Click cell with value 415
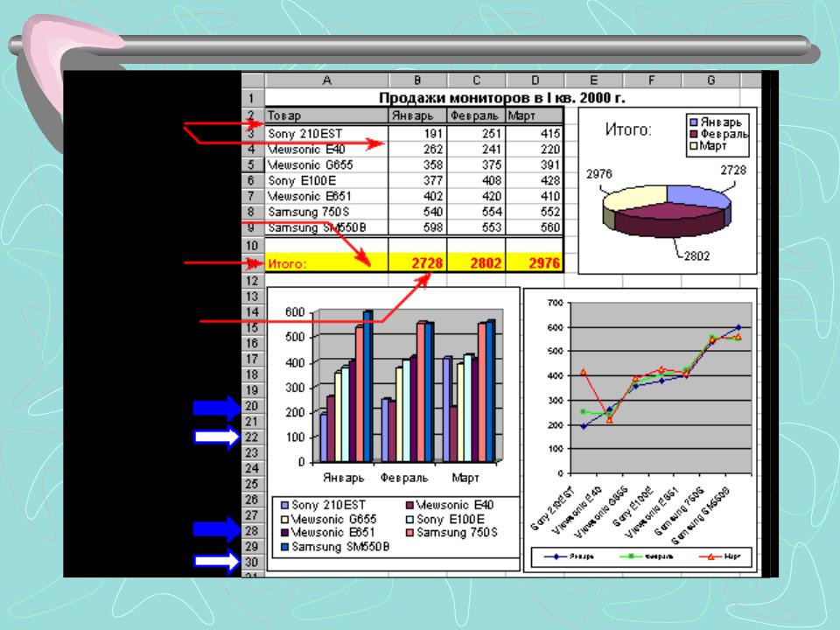 (x=535, y=133)
